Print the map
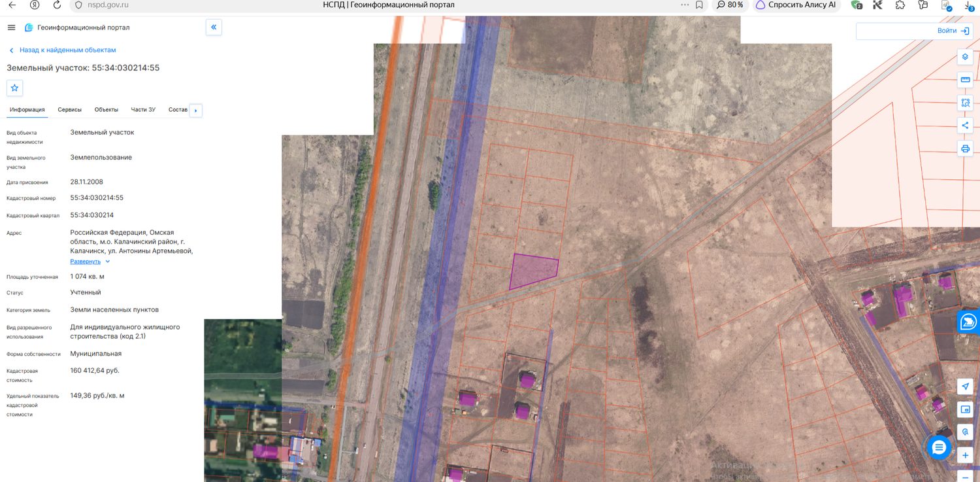The image size is (980, 482). [x=965, y=148]
